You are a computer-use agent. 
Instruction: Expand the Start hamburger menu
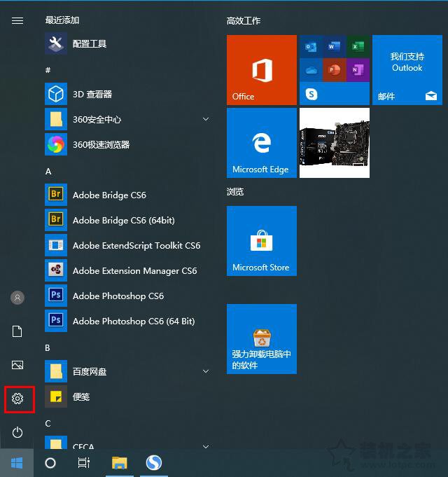[17, 21]
